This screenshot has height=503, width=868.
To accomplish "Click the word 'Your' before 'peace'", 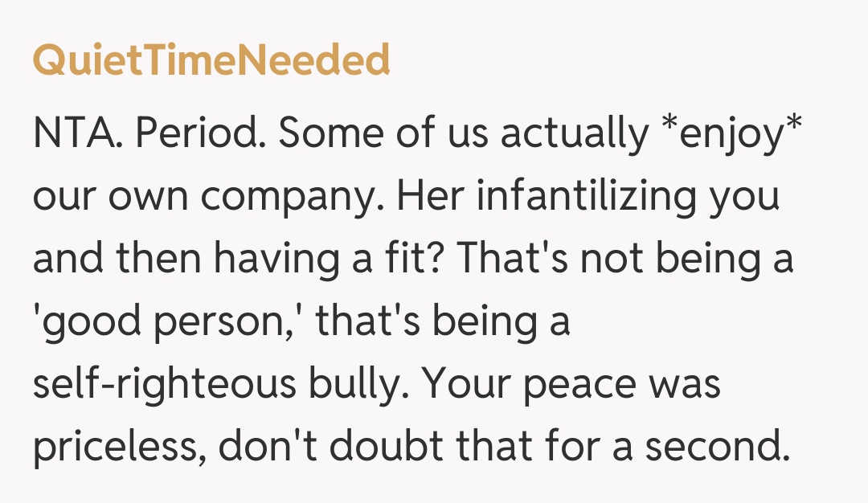I will point(469,386).
